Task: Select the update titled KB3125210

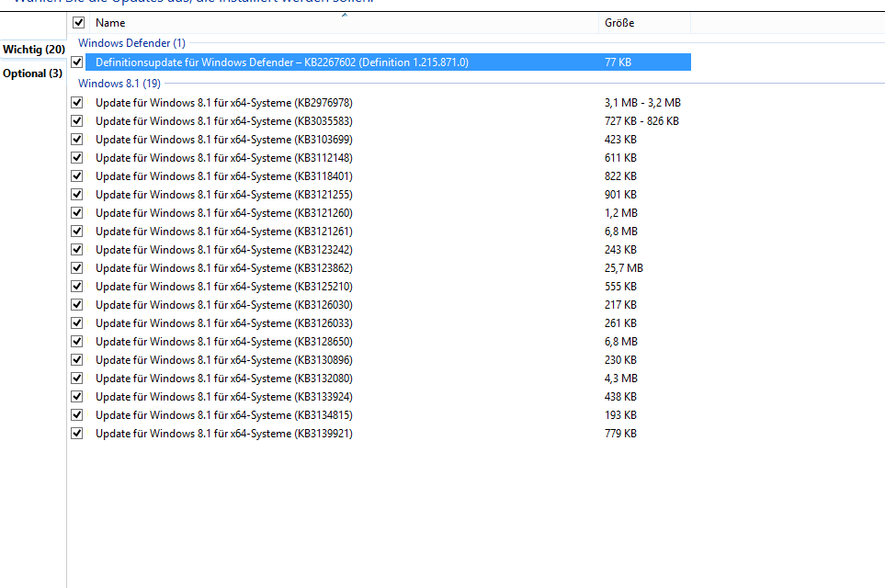Action: pos(224,286)
